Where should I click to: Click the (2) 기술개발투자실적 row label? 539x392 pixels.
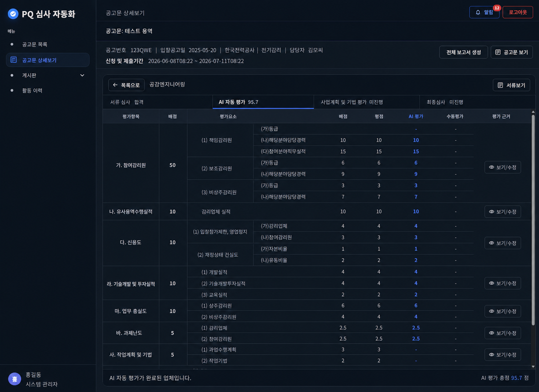(x=223, y=284)
